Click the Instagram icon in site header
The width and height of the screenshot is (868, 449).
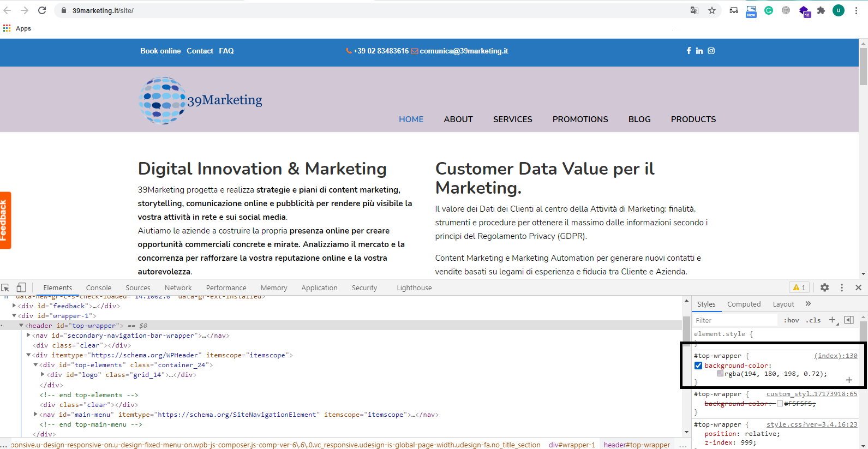(x=711, y=51)
